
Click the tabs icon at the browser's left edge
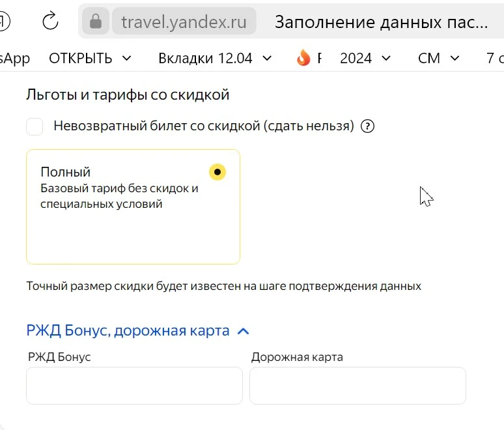pos(4,21)
